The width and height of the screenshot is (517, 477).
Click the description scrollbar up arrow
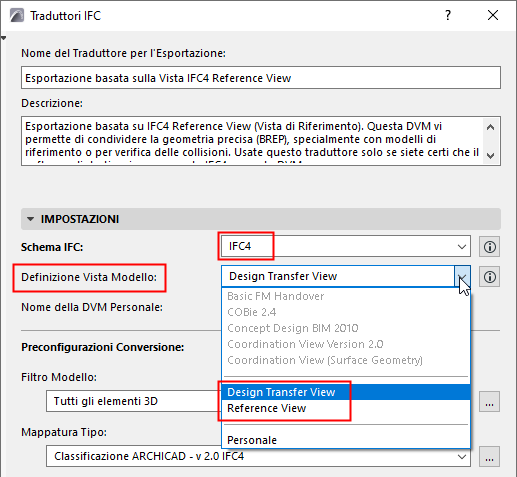[490, 127]
